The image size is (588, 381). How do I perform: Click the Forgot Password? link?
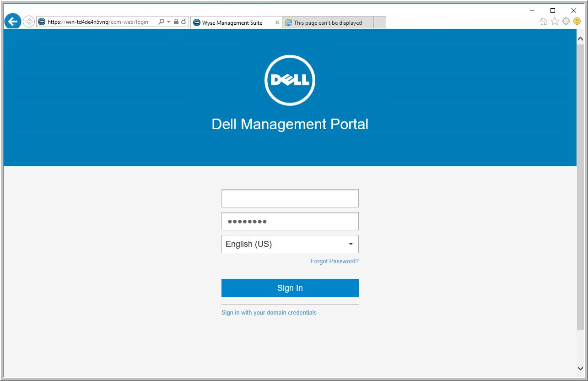(x=334, y=261)
